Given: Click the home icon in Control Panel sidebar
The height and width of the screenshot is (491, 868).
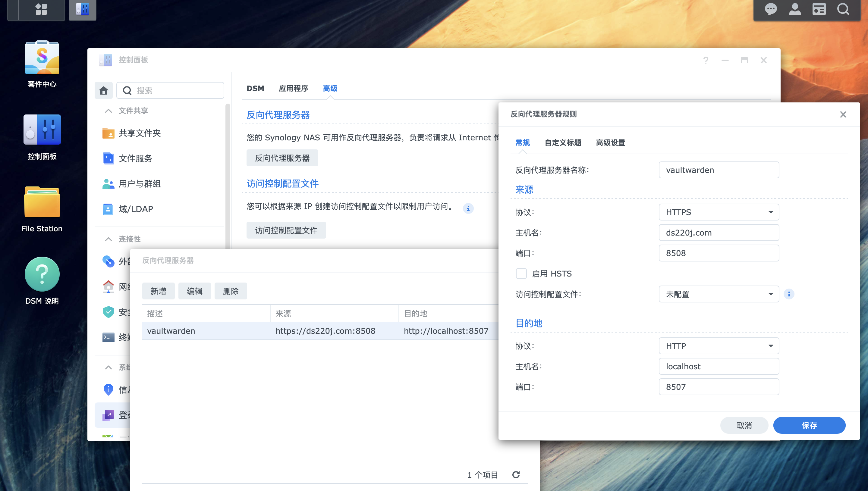Looking at the screenshot, I should click(104, 90).
